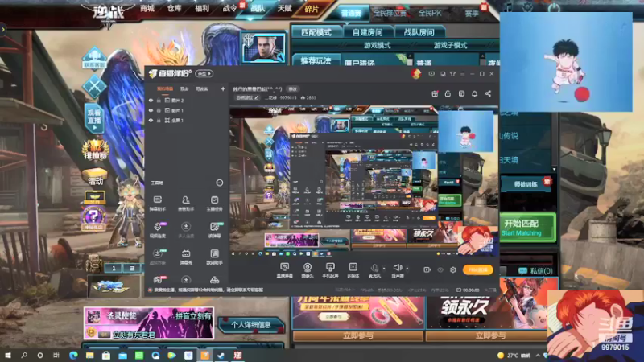Image resolution: width=644 pixels, height=362 pixels.
Task: Open streaming settings gear icon
Action: [x=453, y=269]
